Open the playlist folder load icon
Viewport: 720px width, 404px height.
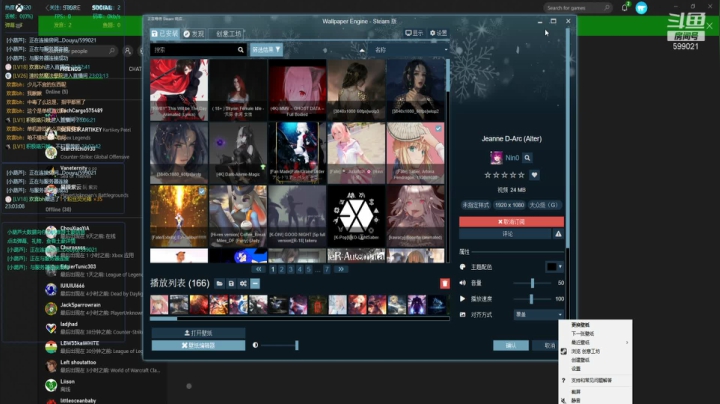coord(219,283)
